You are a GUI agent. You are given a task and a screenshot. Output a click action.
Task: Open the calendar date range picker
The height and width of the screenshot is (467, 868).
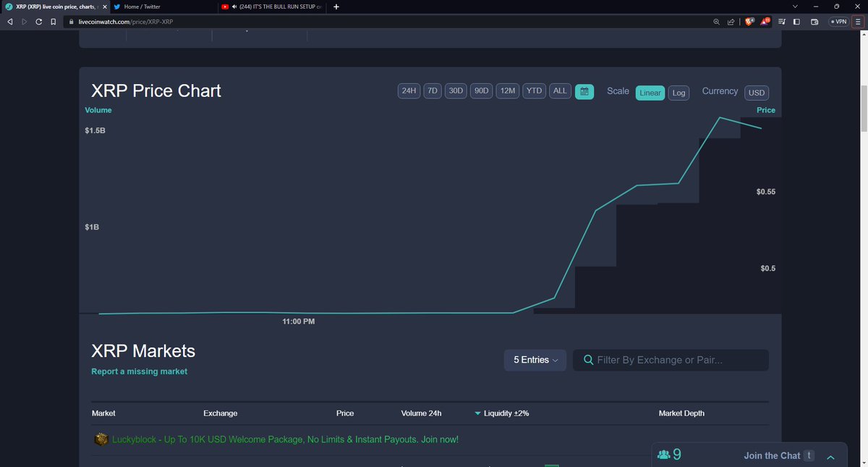pyautogui.click(x=584, y=92)
